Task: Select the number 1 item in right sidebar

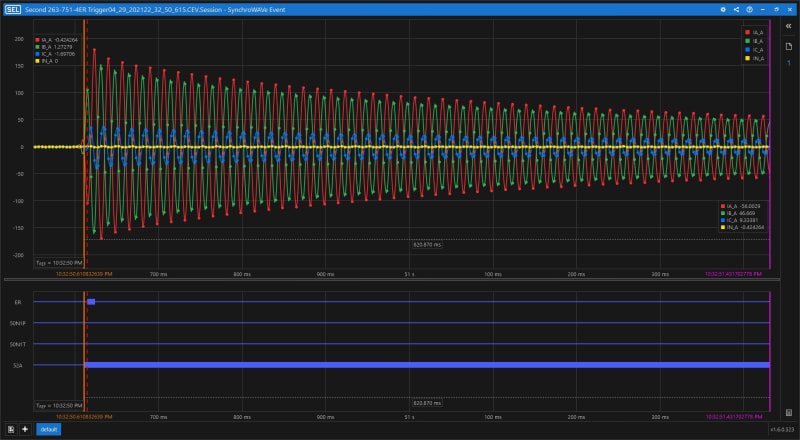Action: point(788,63)
